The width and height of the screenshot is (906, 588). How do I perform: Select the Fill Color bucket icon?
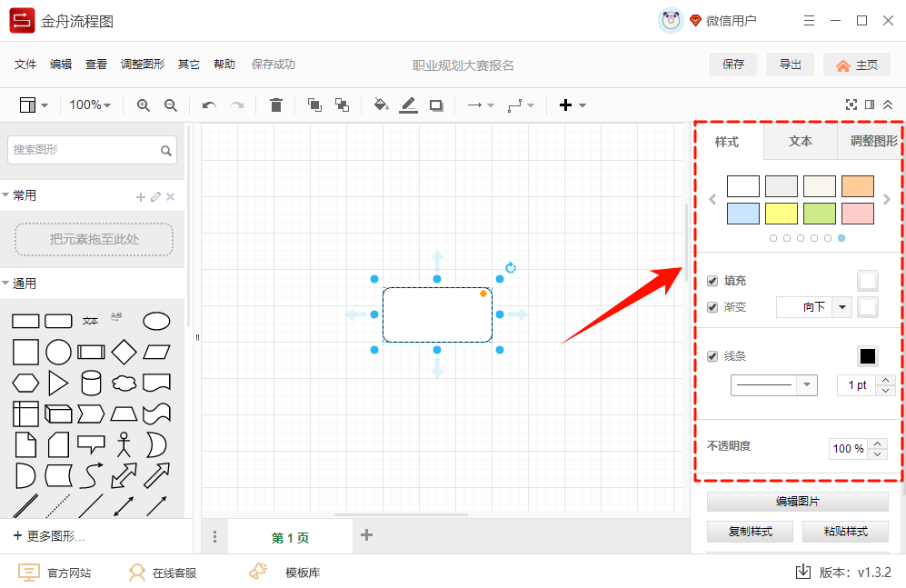tap(381, 105)
